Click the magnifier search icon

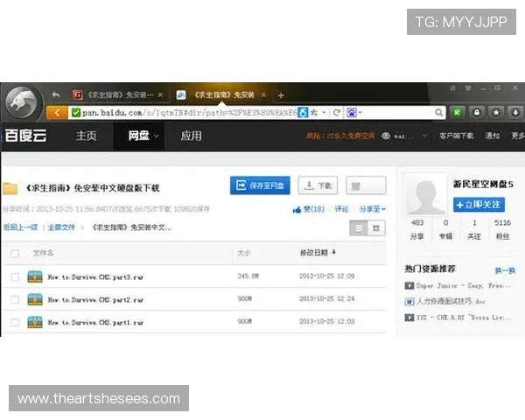coord(438,113)
